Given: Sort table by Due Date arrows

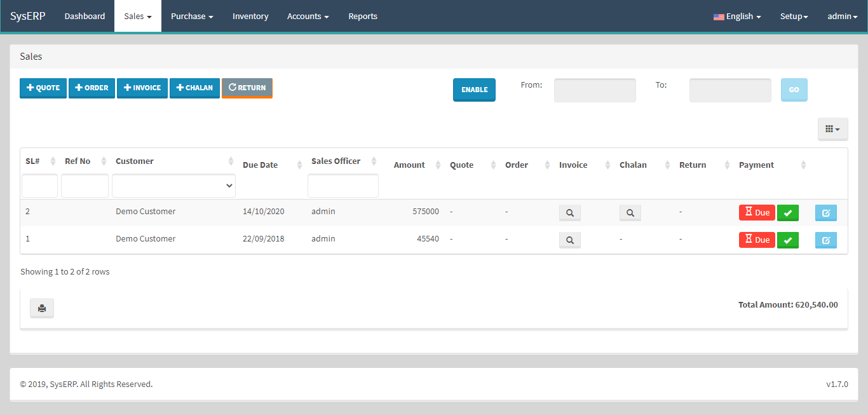Looking at the screenshot, I should 300,165.
